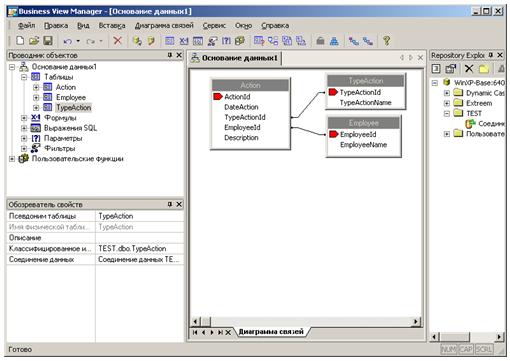Select the Action table item in the object tree
This screenshot has width=510, height=361.
click(66, 87)
